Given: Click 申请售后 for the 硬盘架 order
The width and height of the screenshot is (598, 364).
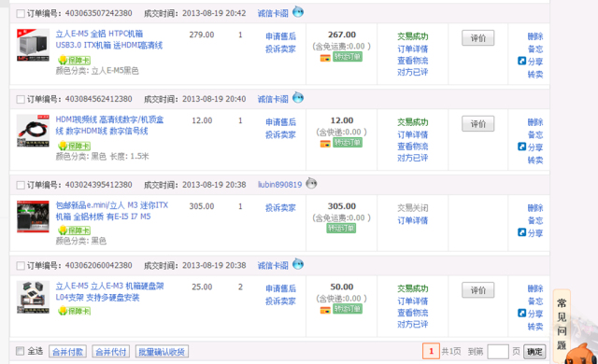Looking at the screenshot, I should pos(280,288).
